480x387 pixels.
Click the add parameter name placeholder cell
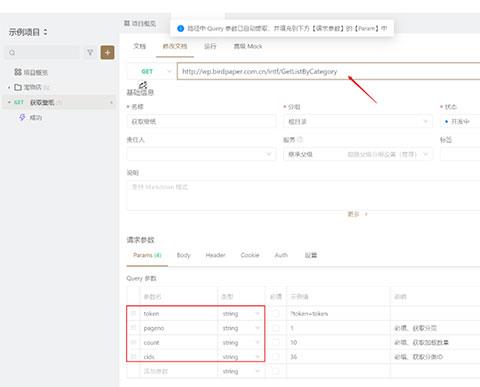(x=178, y=371)
